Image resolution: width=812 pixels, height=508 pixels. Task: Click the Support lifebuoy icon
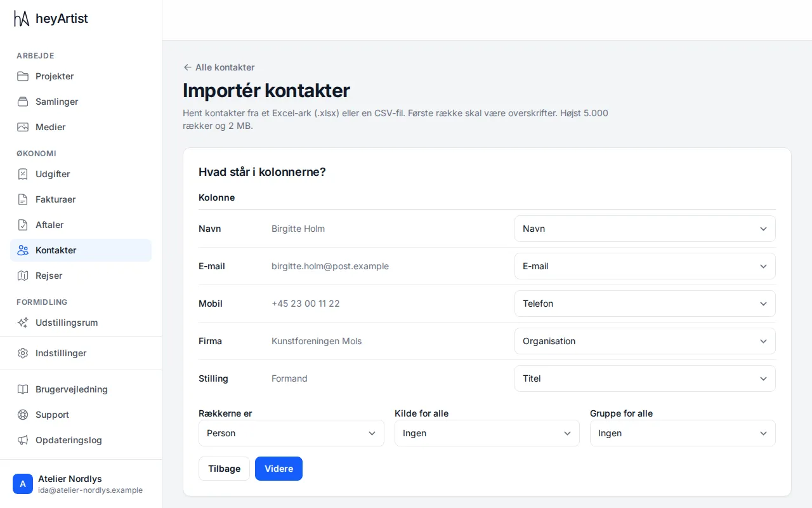click(23, 415)
